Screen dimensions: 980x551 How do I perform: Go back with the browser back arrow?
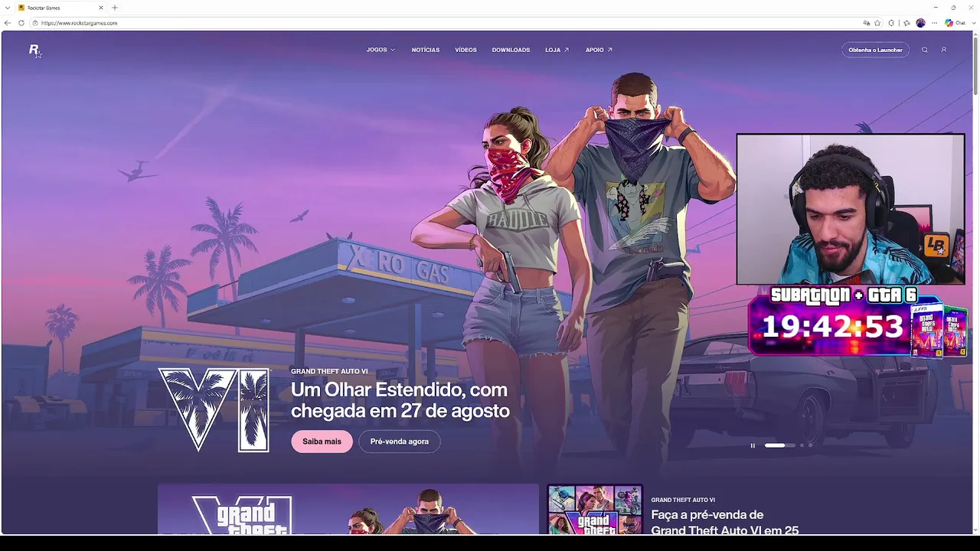pos(8,23)
